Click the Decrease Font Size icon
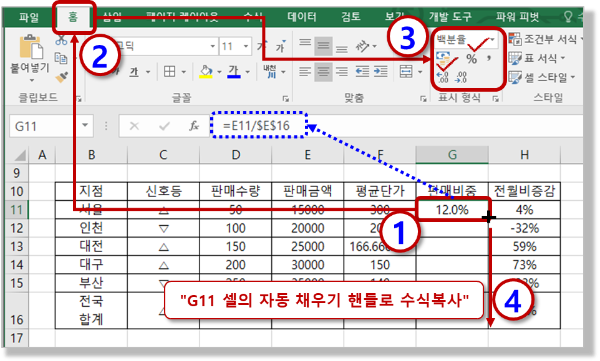The height and width of the screenshot is (361, 600). tap(281, 46)
